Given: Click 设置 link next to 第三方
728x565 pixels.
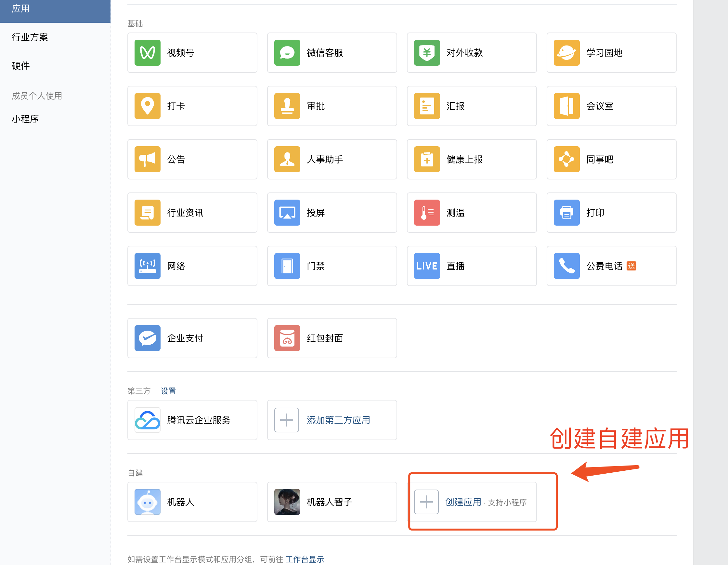Looking at the screenshot, I should tap(168, 391).
